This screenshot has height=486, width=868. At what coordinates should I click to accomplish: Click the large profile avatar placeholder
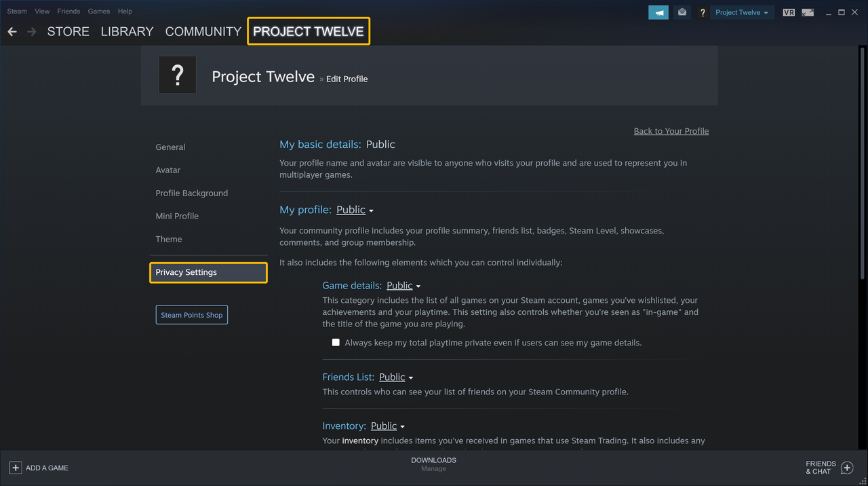click(178, 75)
